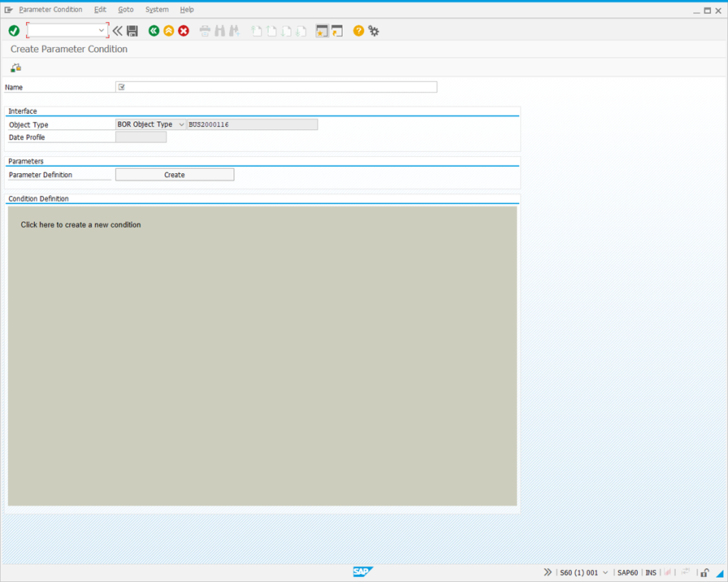Select the Back navigation arrow icon

[x=154, y=30]
